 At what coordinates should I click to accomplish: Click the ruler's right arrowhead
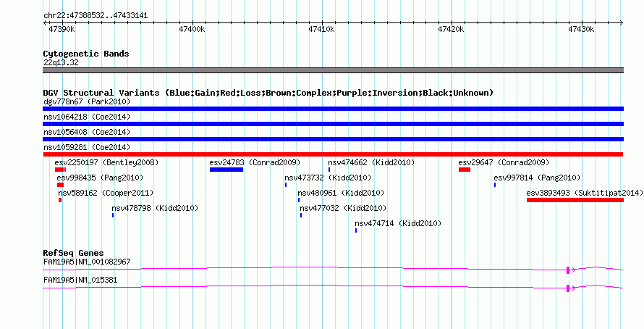click(x=622, y=22)
